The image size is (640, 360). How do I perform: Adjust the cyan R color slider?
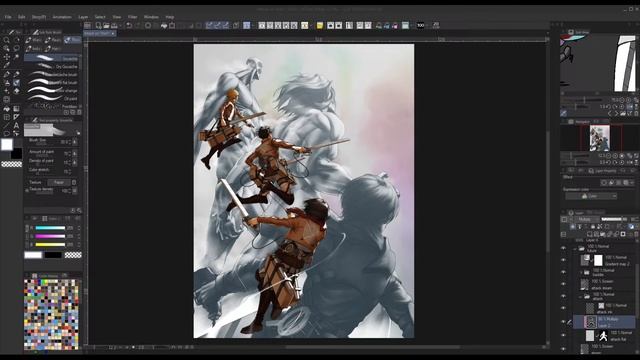pyautogui.click(x=50, y=228)
